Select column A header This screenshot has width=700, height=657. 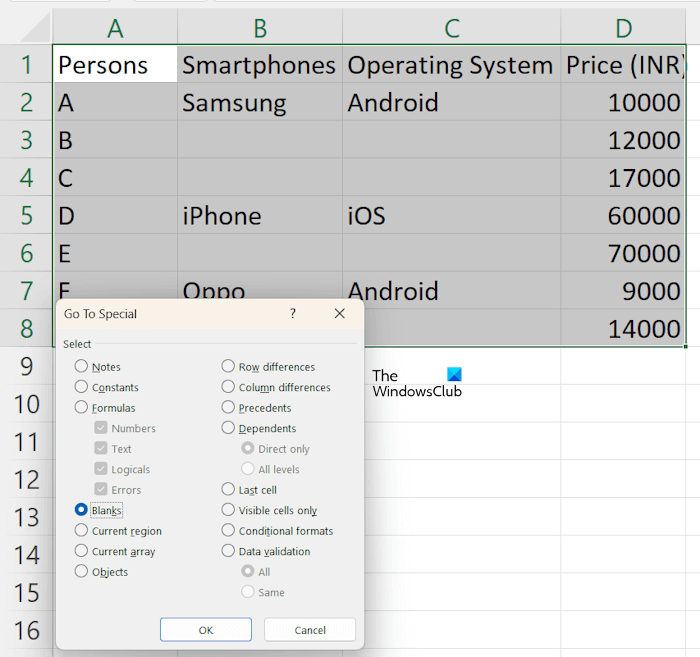pyautogui.click(x=115, y=28)
